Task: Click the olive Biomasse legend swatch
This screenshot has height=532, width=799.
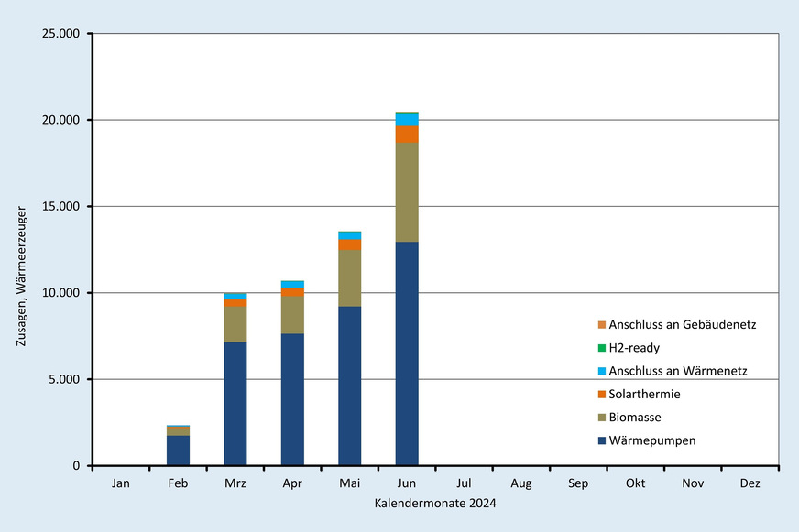Action: coord(601,418)
